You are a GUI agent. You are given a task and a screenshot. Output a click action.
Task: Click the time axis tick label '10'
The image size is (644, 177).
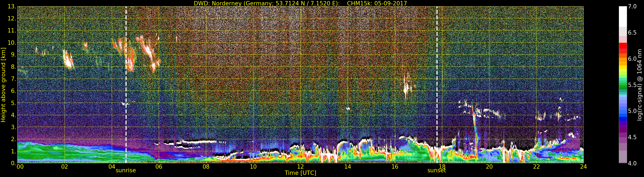pyautogui.click(x=253, y=167)
